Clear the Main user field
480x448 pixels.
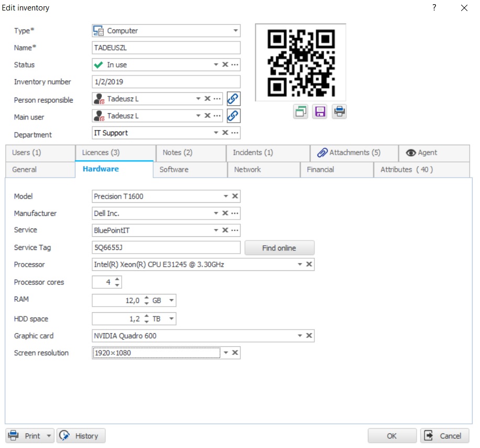(x=207, y=116)
